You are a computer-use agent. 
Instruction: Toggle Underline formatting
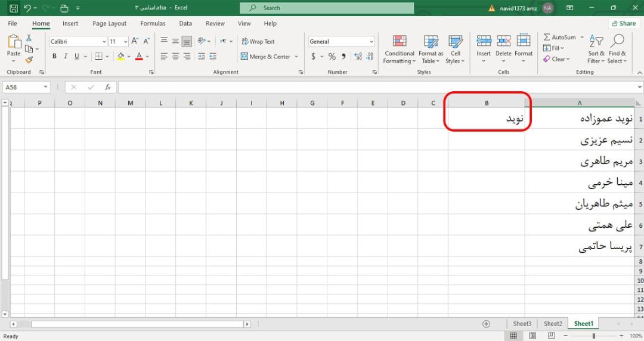tap(77, 56)
